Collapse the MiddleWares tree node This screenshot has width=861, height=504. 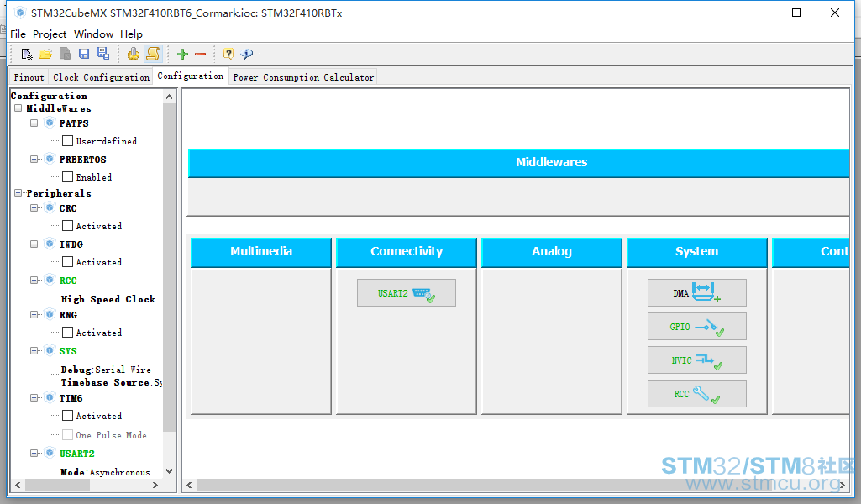click(x=18, y=108)
